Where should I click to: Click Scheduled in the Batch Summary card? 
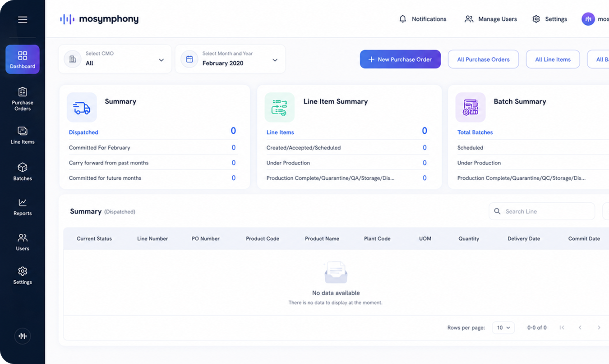coord(470,147)
